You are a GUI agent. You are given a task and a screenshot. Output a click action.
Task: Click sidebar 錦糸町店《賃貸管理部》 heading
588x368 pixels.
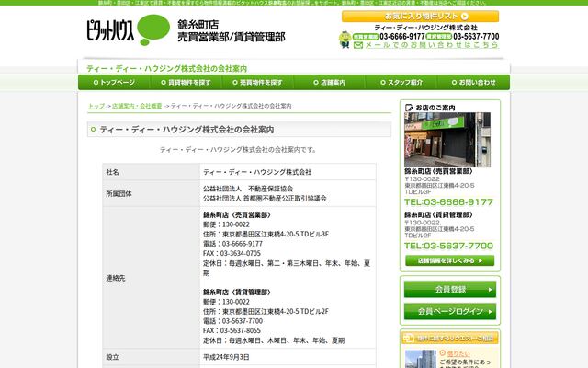tap(438, 214)
